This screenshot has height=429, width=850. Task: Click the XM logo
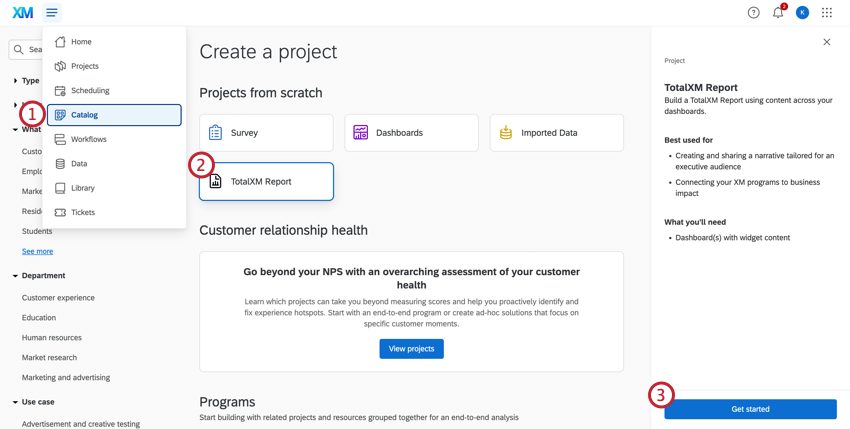tap(22, 13)
